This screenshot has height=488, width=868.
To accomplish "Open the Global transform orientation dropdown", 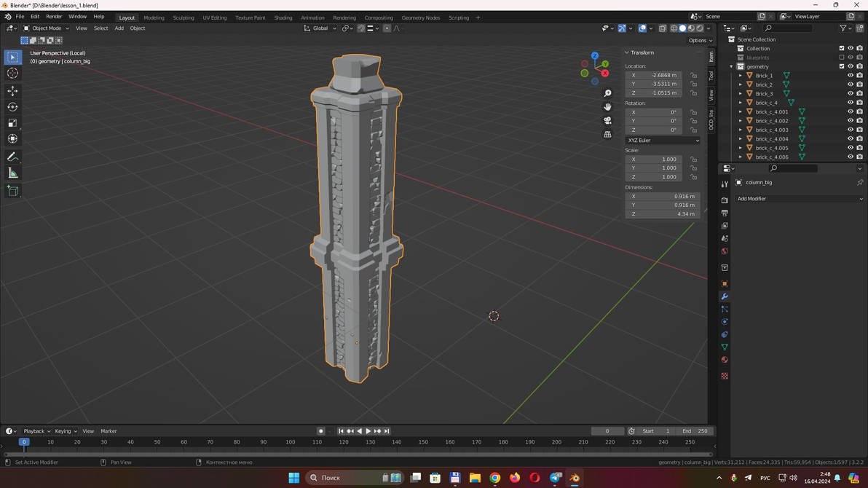I will click(320, 28).
